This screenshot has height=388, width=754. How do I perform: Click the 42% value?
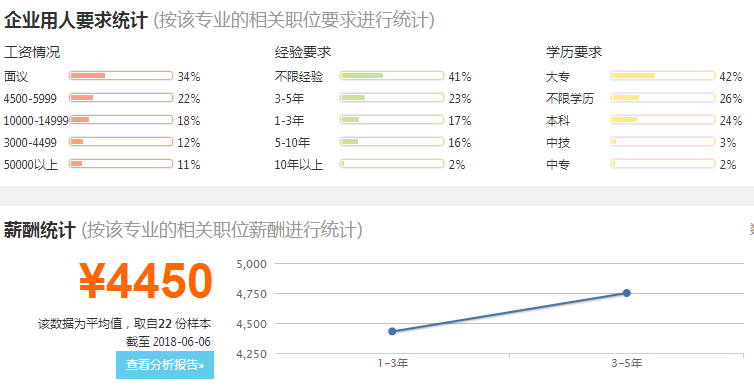click(731, 76)
